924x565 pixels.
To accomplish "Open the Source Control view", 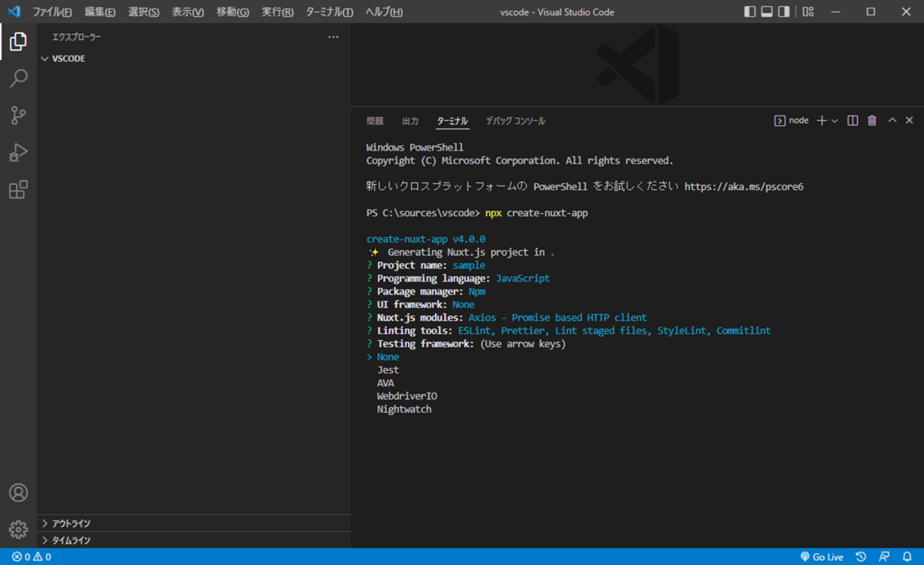I will [18, 115].
